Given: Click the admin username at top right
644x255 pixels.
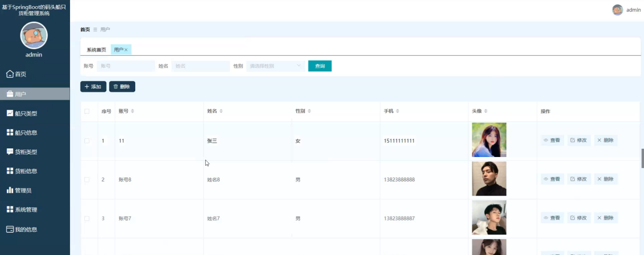Looking at the screenshot, I should [633, 10].
